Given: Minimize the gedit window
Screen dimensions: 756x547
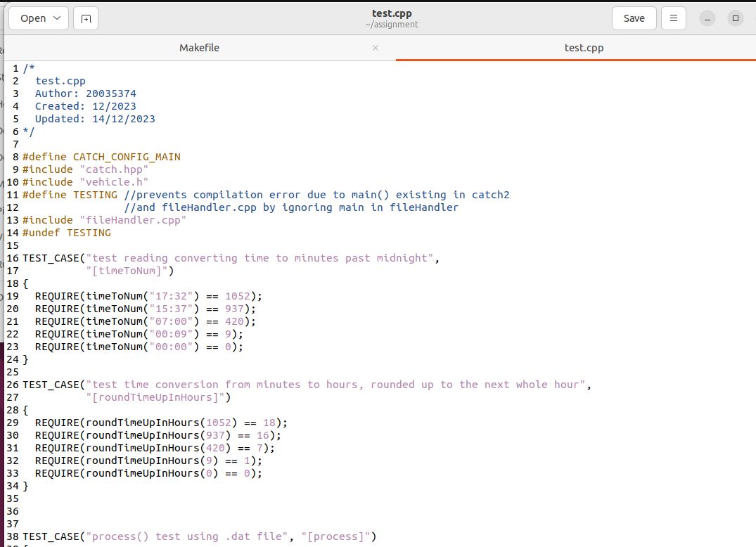Looking at the screenshot, I should tap(707, 18).
